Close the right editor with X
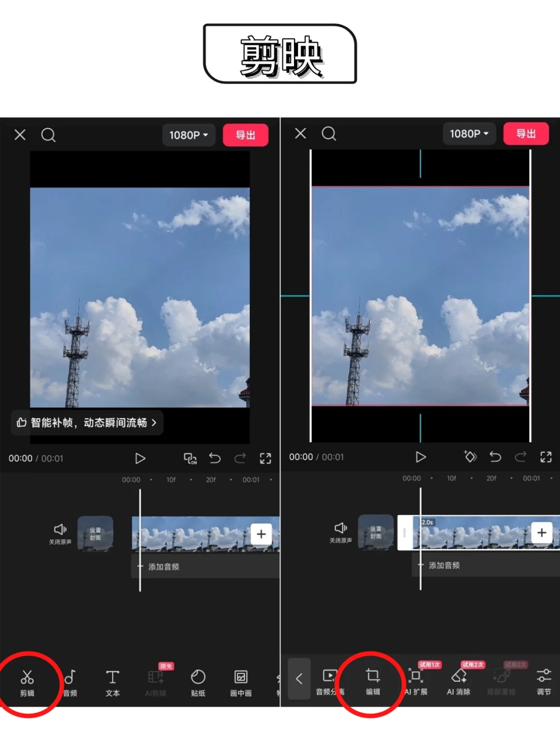Screen dimensions: 560x747 [300, 133]
